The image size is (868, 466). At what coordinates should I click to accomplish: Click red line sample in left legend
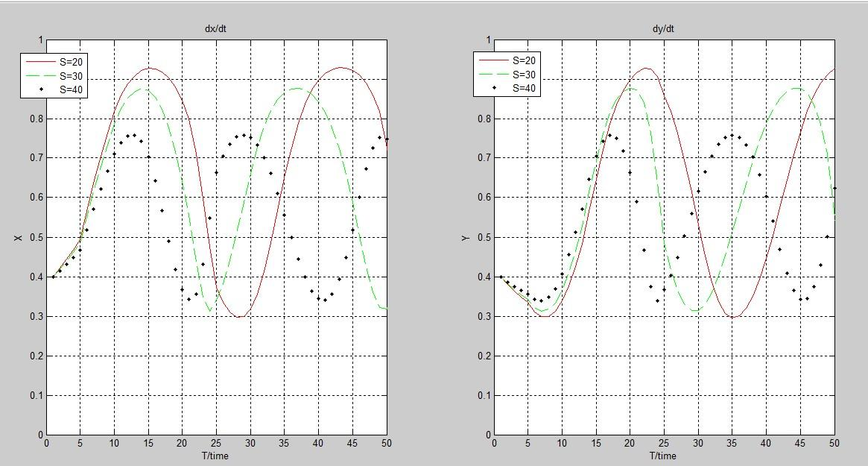pos(40,61)
